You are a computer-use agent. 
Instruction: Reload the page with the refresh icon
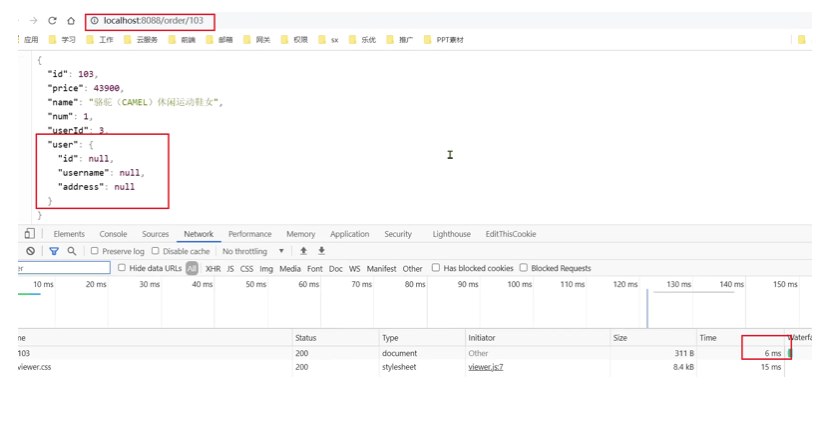[x=52, y=21]
